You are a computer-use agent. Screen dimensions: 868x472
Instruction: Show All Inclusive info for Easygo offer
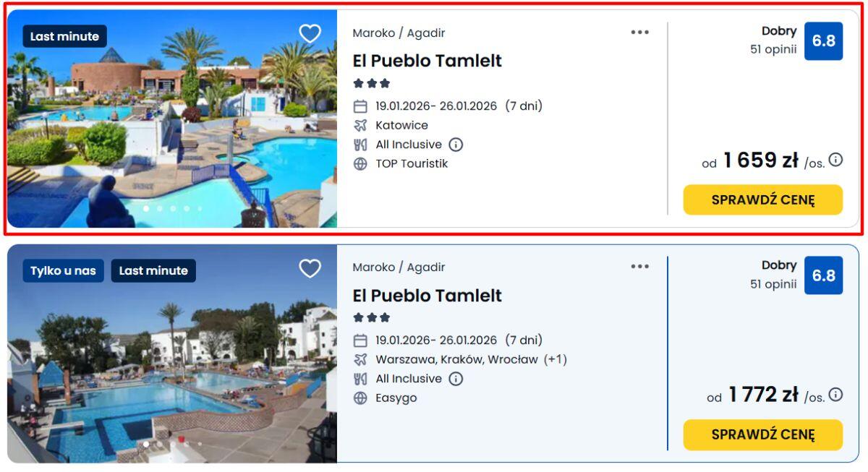click(456, 379)
